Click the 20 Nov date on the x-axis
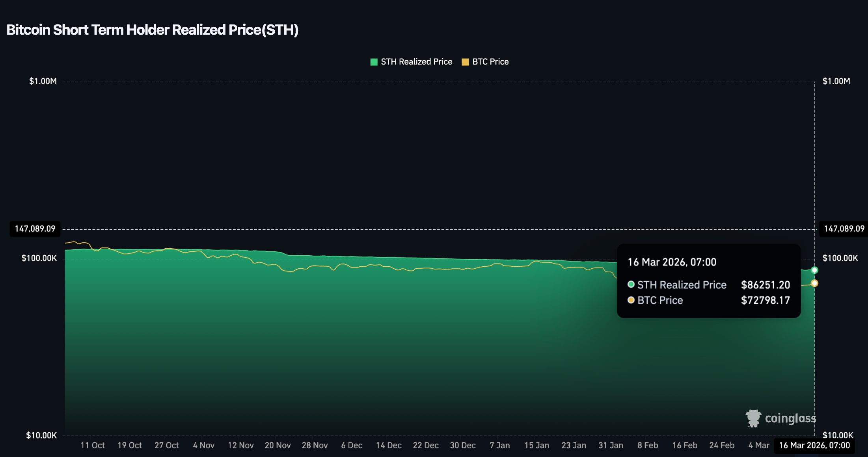 tap(278, 445)
